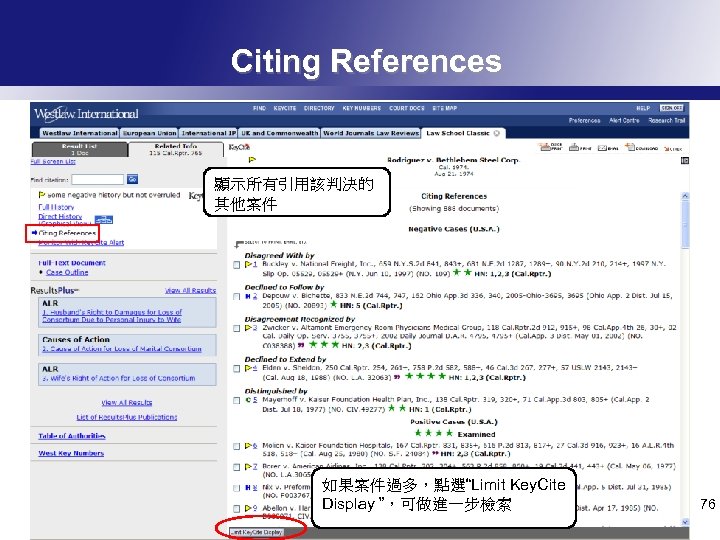The image size is (720, 540).
Task: Click the Go button next to Find citation
Action: 132,179
